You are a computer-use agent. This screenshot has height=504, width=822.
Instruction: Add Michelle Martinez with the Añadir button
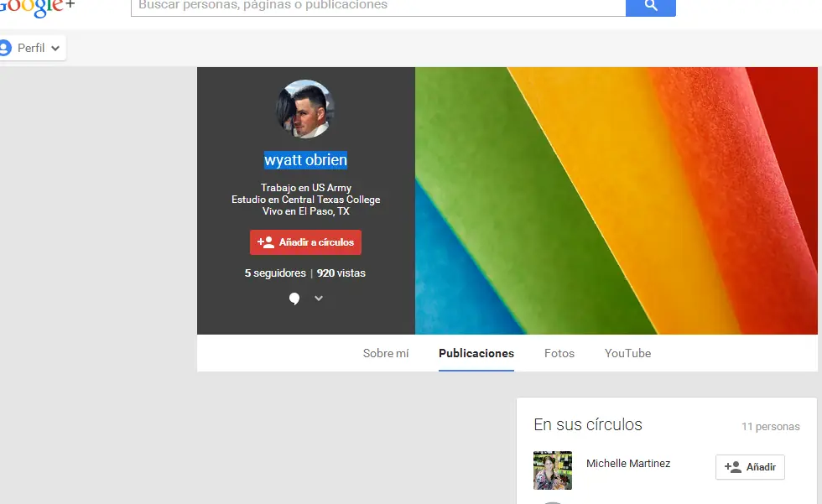pos(750,467)
